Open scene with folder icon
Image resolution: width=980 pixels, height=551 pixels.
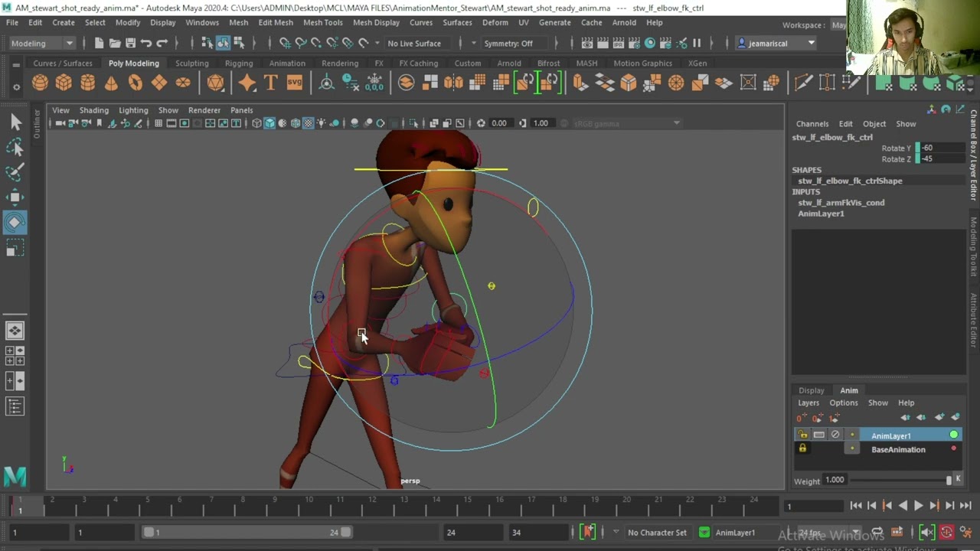coord(115,43)
